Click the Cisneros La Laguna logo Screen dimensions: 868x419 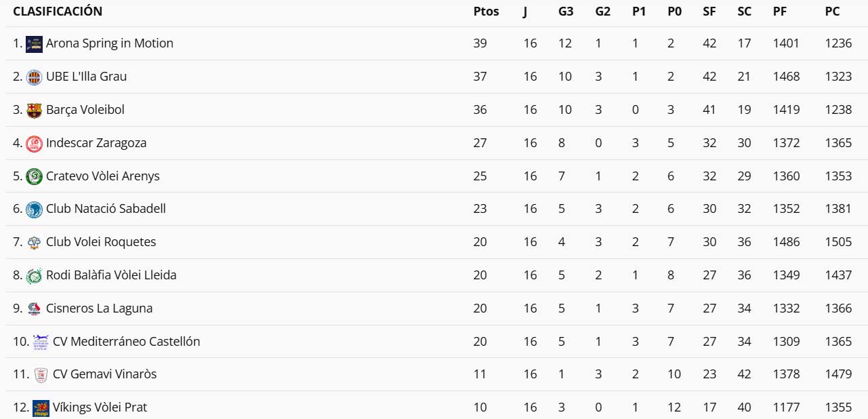coord(34,308)
